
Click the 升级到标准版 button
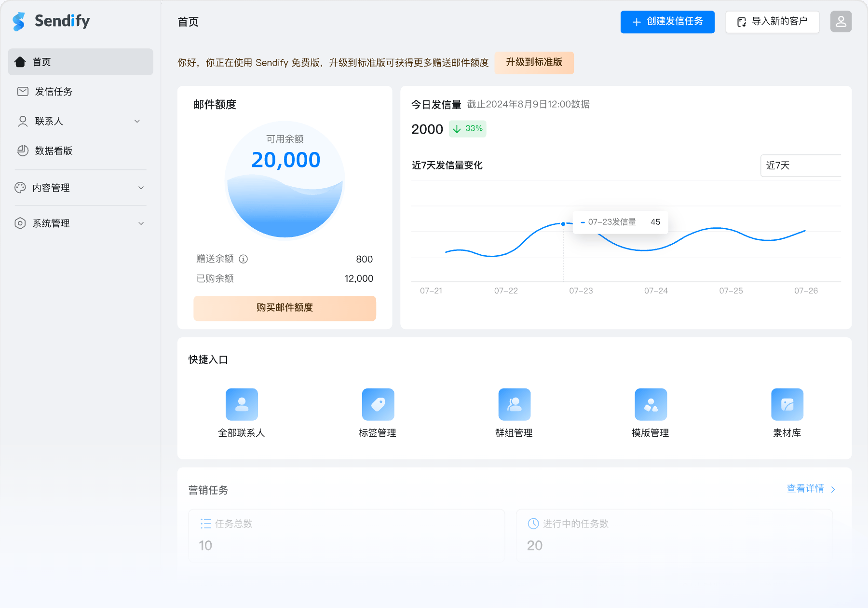click(x=534, y=63)
